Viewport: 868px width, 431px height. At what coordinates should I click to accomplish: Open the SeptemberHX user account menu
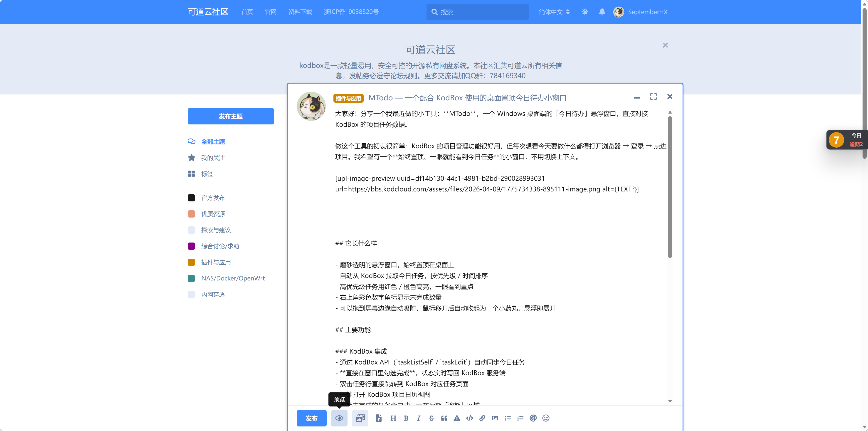[x=640, y=12]
